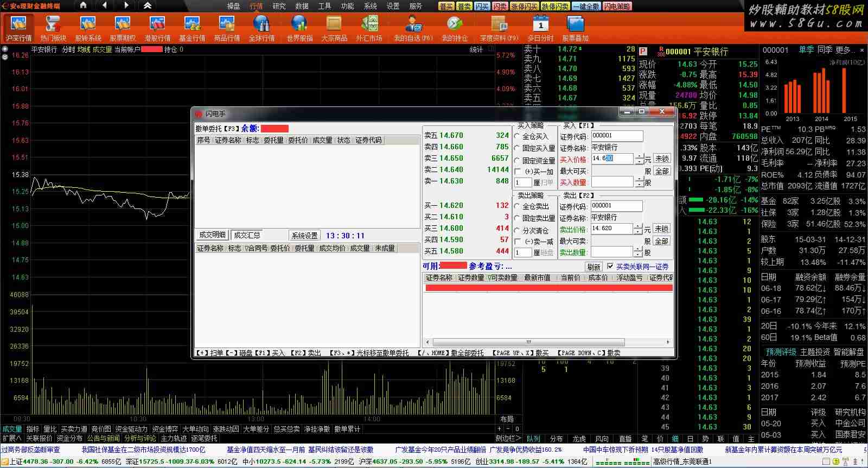The width and height of the screenshot is (868, 468).
Task: Switch to 成交汇总 tab
Action: (247, 235)
